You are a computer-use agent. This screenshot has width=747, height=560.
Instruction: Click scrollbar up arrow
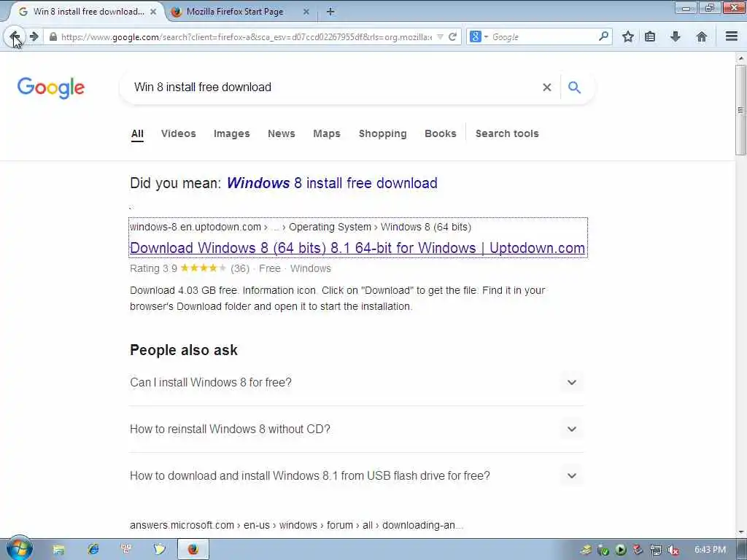click(741, 58)
